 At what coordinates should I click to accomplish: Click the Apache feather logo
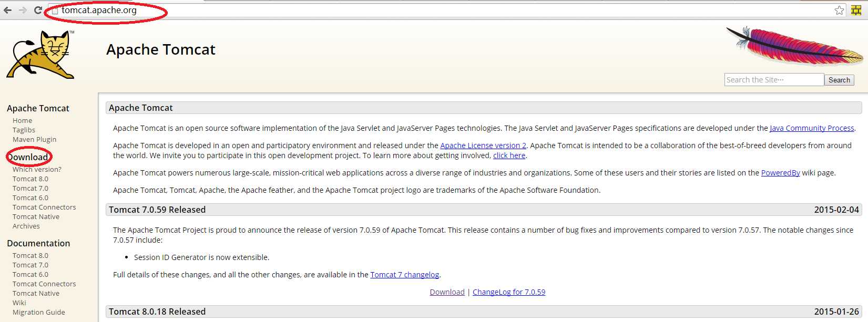(794, 46)
